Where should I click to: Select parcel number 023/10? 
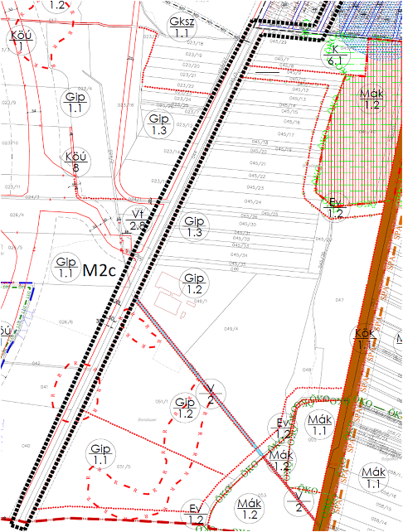pyautogui.click(x=10, y=143)
